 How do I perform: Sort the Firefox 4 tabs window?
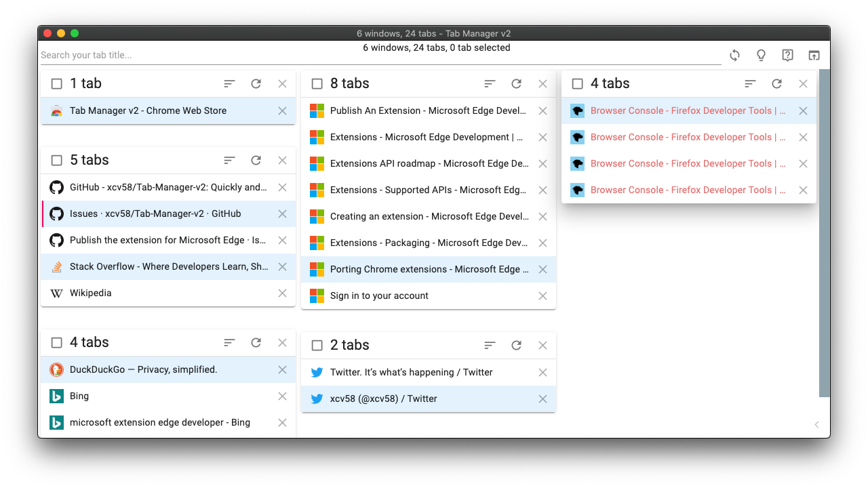pos(750,84)
